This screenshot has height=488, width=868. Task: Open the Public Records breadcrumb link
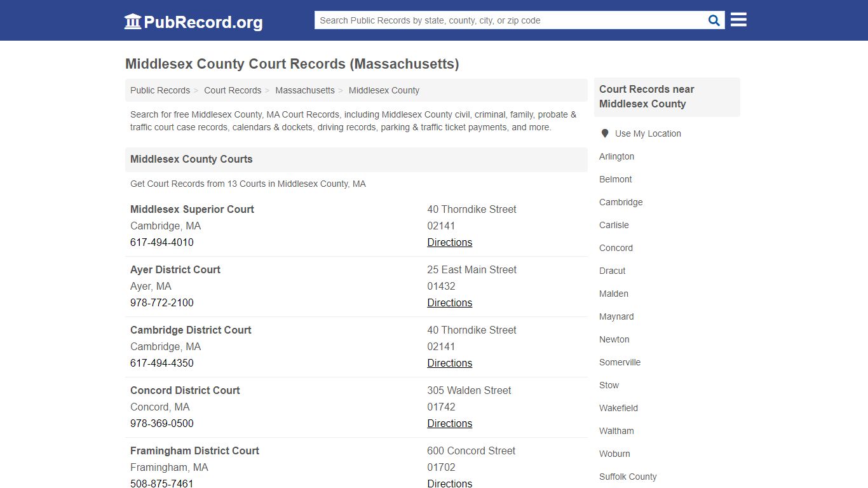click(x=160, y=90)
